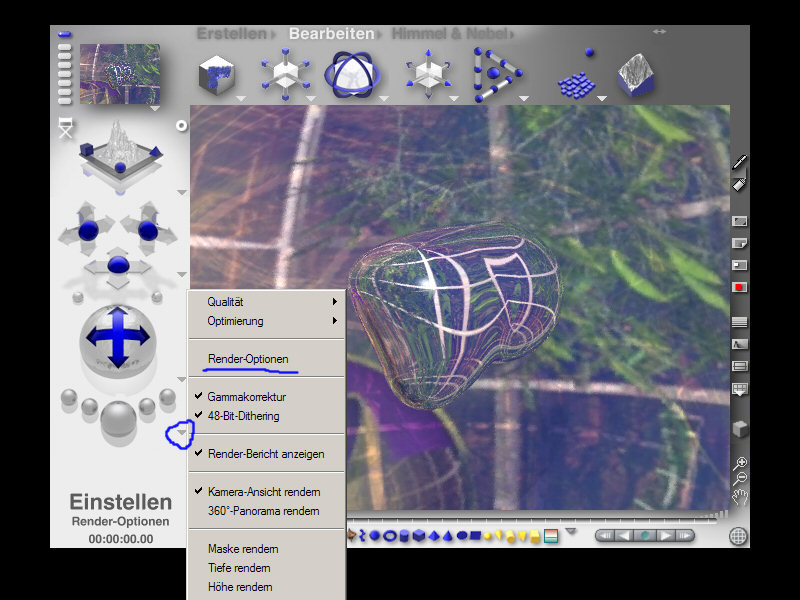This screenshot has height=600, width=800.
Task: Open Nano preview options triangle
Action: tap(155, 108)
